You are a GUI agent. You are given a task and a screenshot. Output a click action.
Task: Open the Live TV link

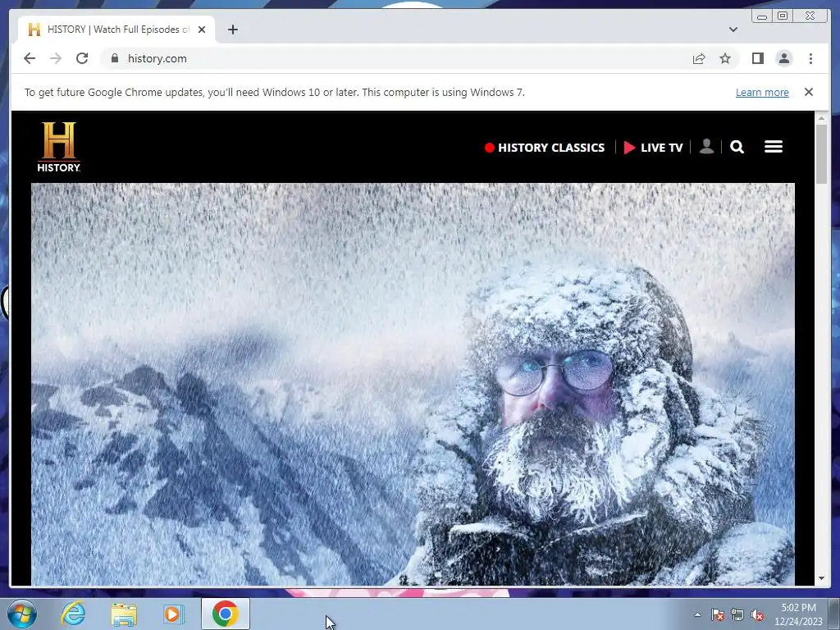[653, 148]
